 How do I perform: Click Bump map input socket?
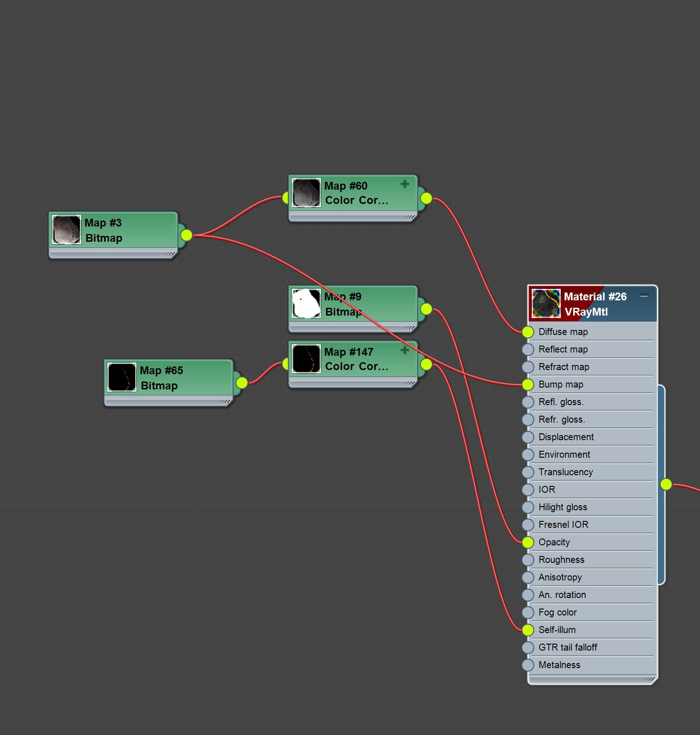pyautogui.click(x=528, y=384)
